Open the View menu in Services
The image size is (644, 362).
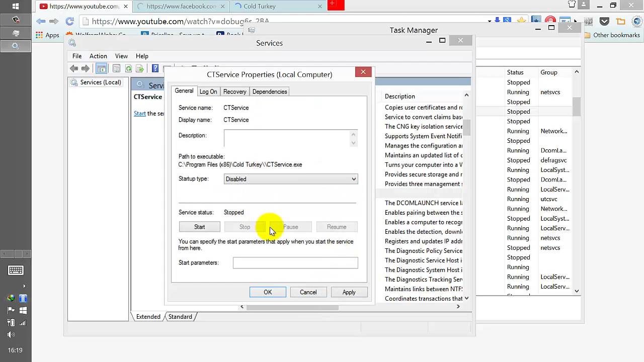(x=121, y=56)
